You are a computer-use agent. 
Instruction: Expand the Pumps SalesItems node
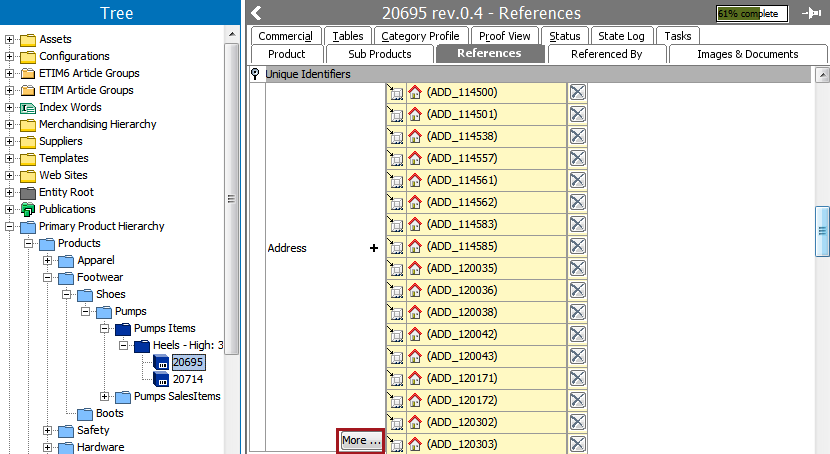pos(105,396)
